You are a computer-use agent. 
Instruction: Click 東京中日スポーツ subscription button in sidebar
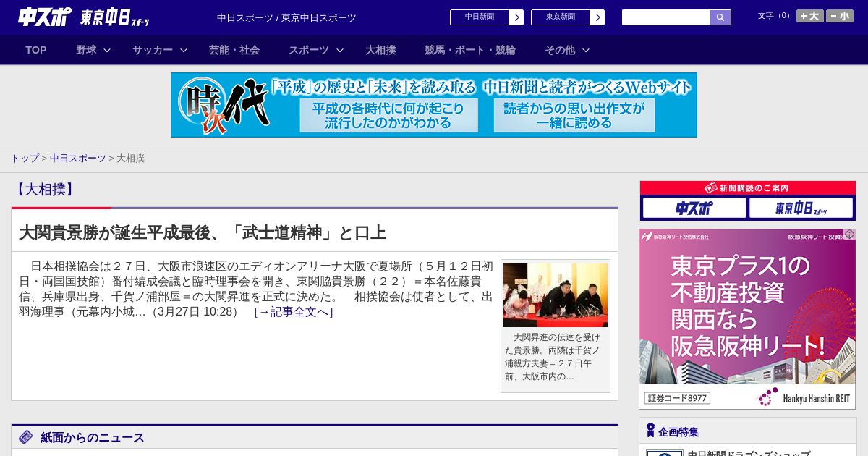[801, 208]
